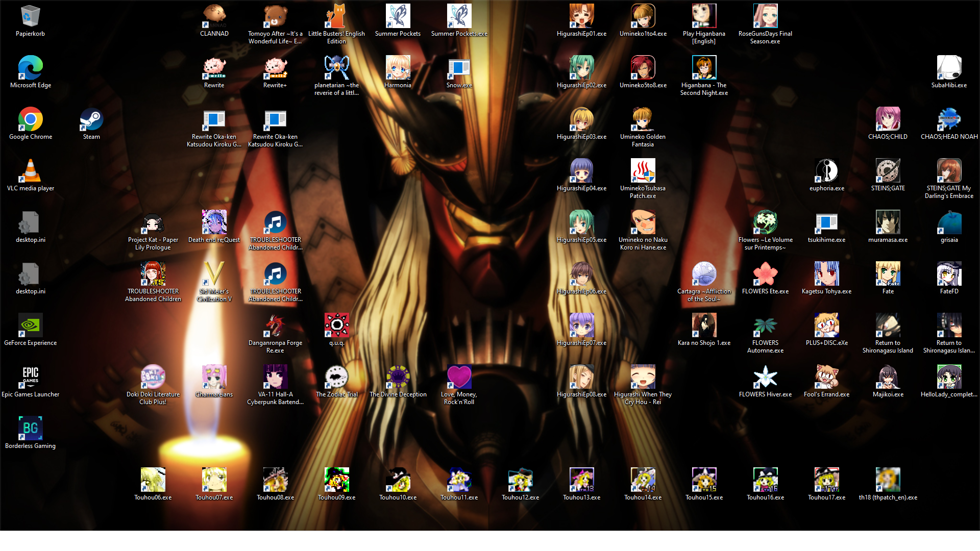Viewport: 980px width, 551px height.
Task: Click the HigurashiEp01.exe icon
Action: click(x=581, y=16)
